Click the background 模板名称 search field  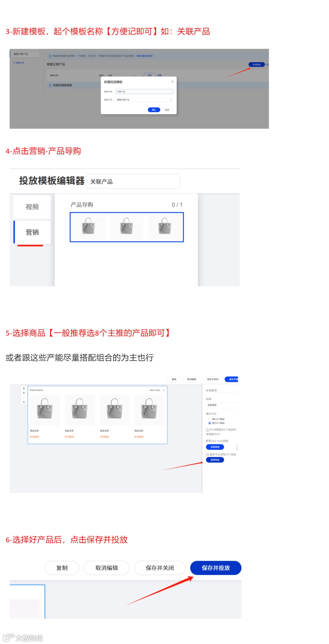coord(77,75)
